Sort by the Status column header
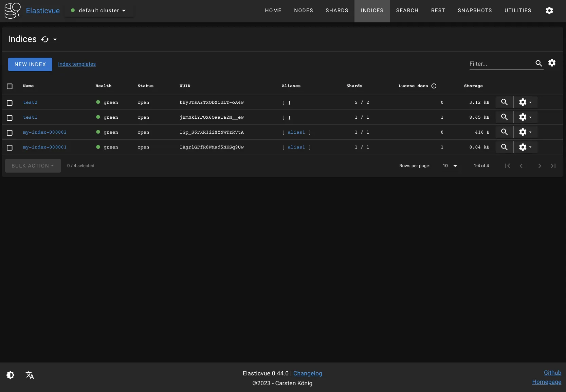 (146, 86)
